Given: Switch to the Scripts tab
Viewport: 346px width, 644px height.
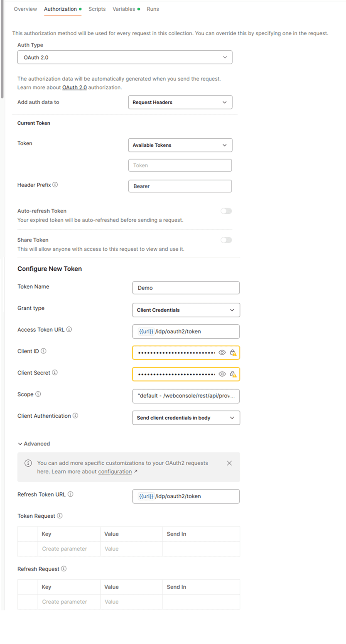Looking at the screenshot, I should click(x=97, y=9).
